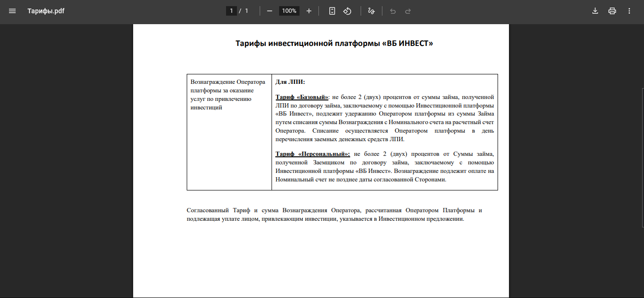Click the file title Тарифы.pdf
The height and width of the screenshot is (298, 644).
(x=46, y=11)
